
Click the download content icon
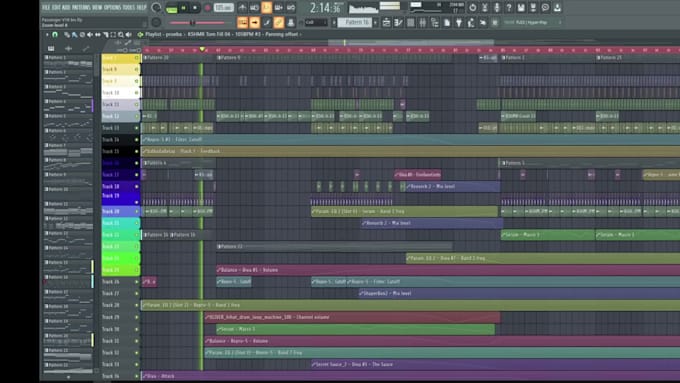tap(557, 7)
